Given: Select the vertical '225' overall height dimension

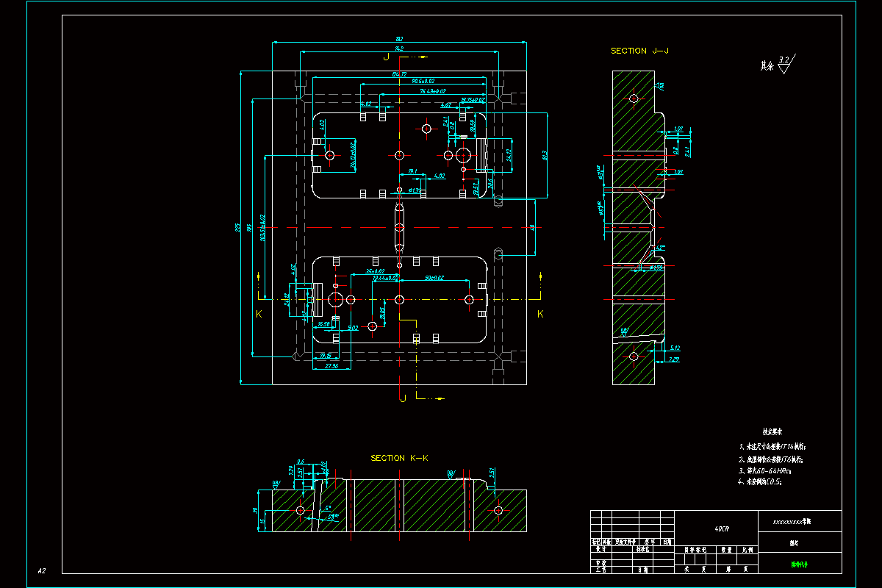Looking at the screenshot, I should coord(237,228).
